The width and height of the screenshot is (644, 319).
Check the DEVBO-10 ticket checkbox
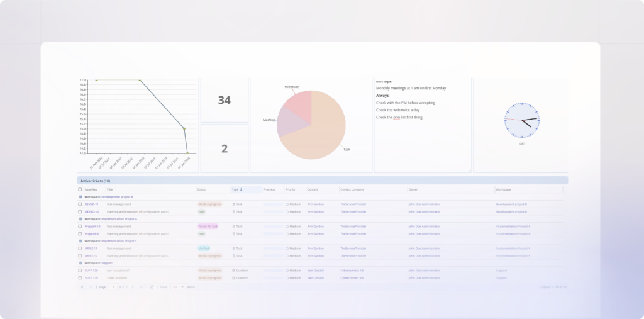point(80,211)
